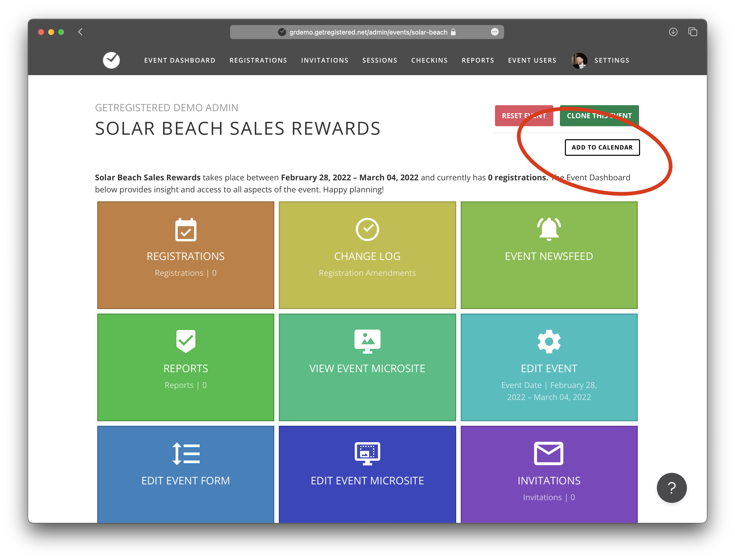Select the Invitations envelope icon
735x560 pixels.
pyautogui.click(x=549, y=453)
